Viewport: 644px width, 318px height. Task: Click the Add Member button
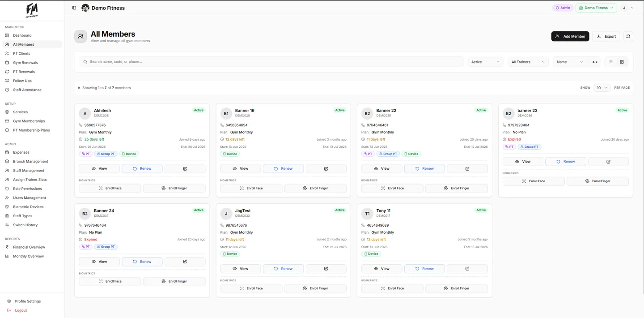tap(570, 36)
